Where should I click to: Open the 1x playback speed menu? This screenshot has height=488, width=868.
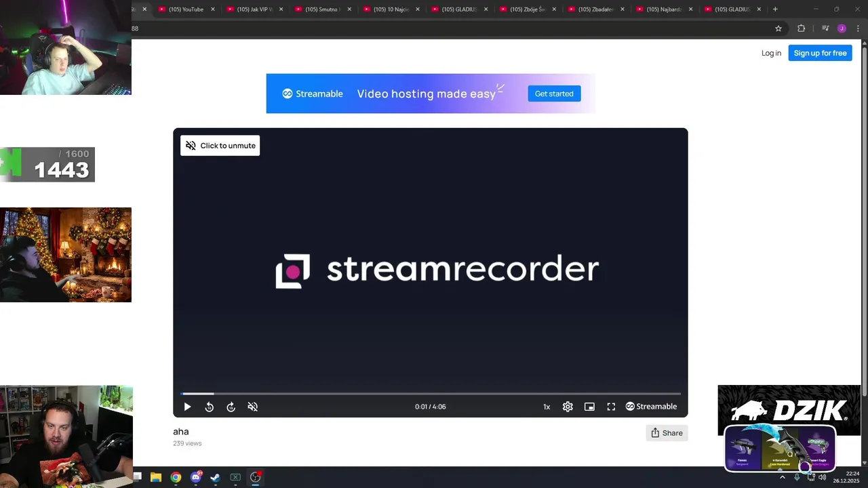click(547, 407)
